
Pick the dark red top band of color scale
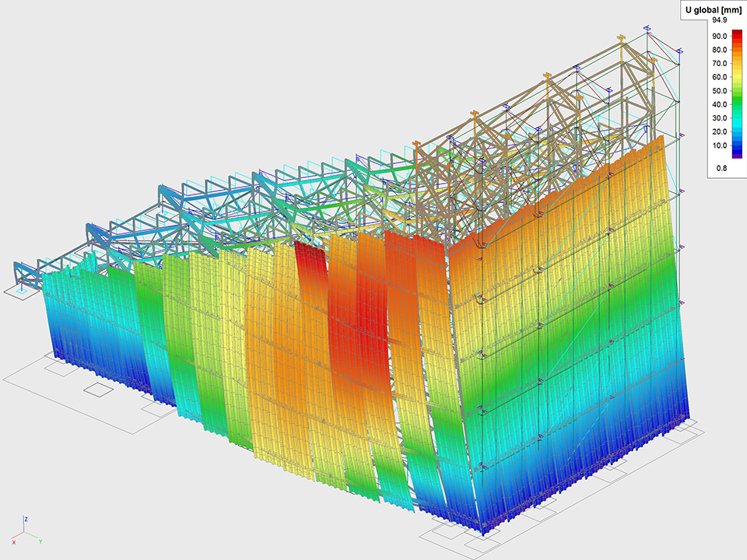click(738, 33)
